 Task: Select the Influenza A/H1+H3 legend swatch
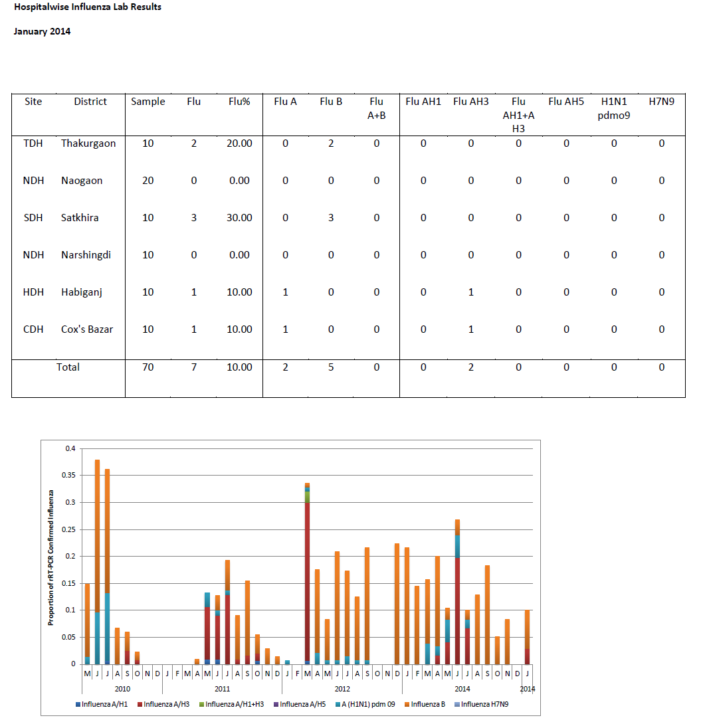tap(201, 704)
